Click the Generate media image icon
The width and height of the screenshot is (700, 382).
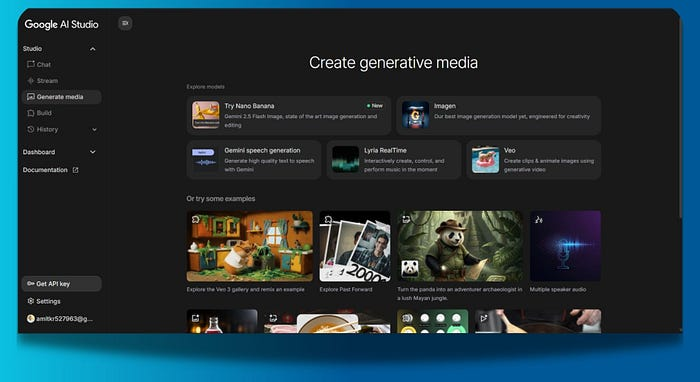30,97
